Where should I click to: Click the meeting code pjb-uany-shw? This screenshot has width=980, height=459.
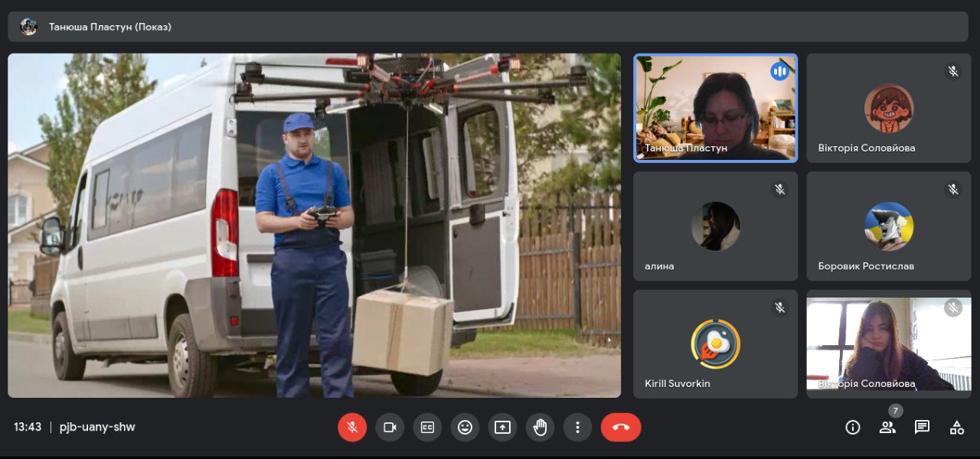click(97, 427)
